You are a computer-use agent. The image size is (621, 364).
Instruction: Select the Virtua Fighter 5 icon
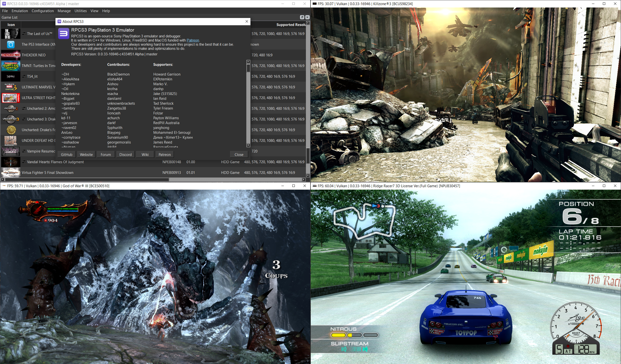click(11, 172)
